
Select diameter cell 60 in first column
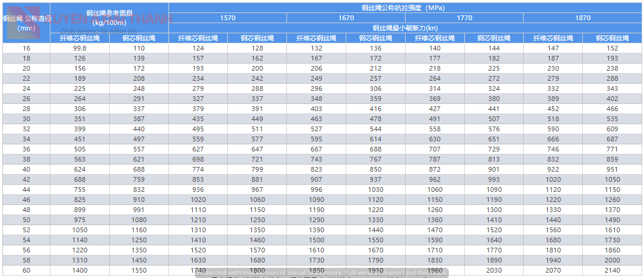[26, 271]
